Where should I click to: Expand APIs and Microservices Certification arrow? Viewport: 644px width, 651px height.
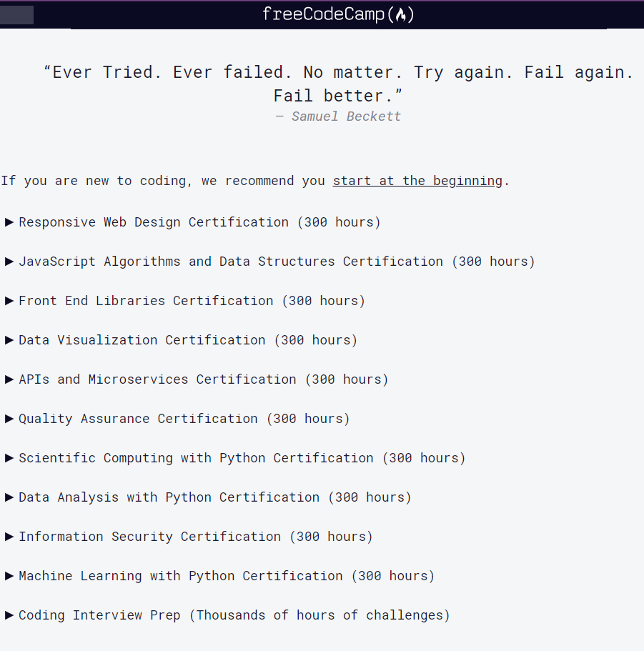coord(9,379)
